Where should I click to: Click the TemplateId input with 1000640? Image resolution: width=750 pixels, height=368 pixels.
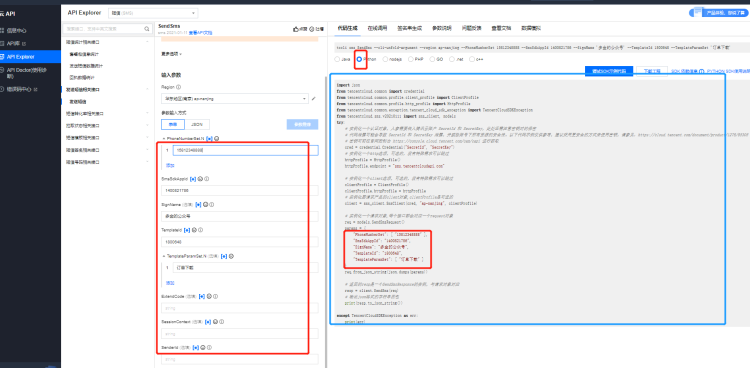point(240,242)
